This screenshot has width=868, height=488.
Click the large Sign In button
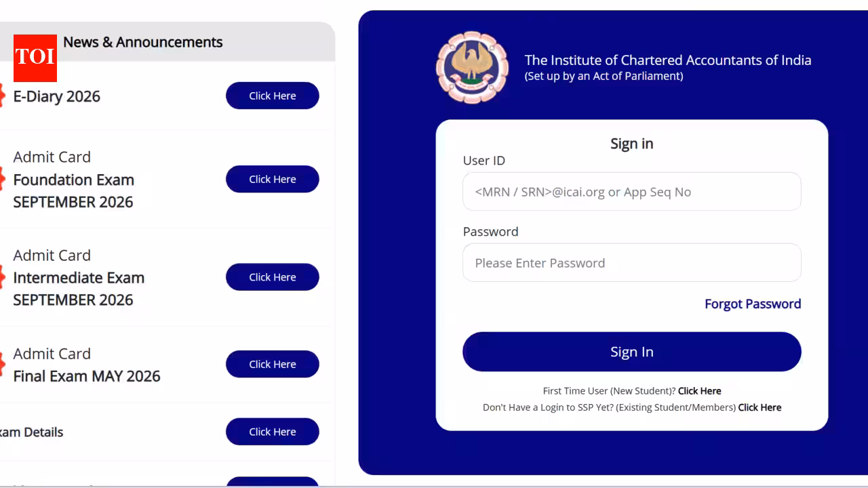point(632,352)
